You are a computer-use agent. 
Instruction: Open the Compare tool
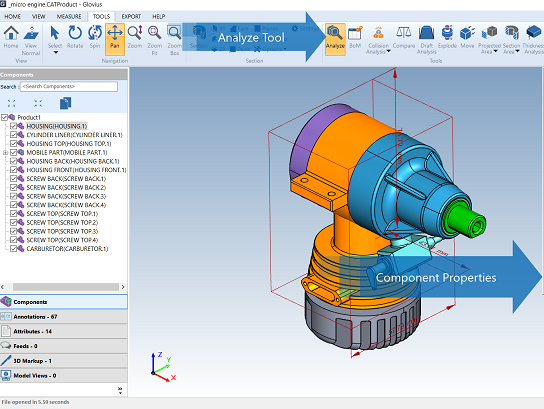403,37
